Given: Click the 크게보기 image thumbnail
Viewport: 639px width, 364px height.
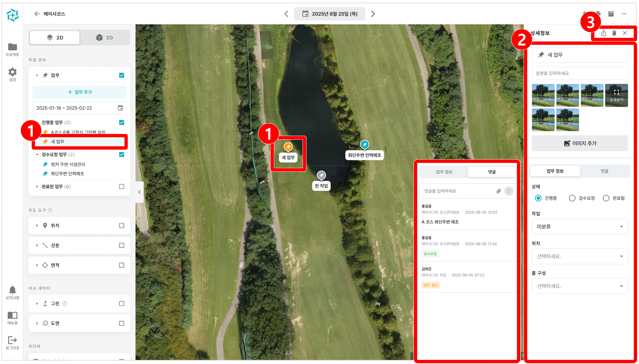Looking at the screenshot, I should pyautogui.click(x=616, y=95).
